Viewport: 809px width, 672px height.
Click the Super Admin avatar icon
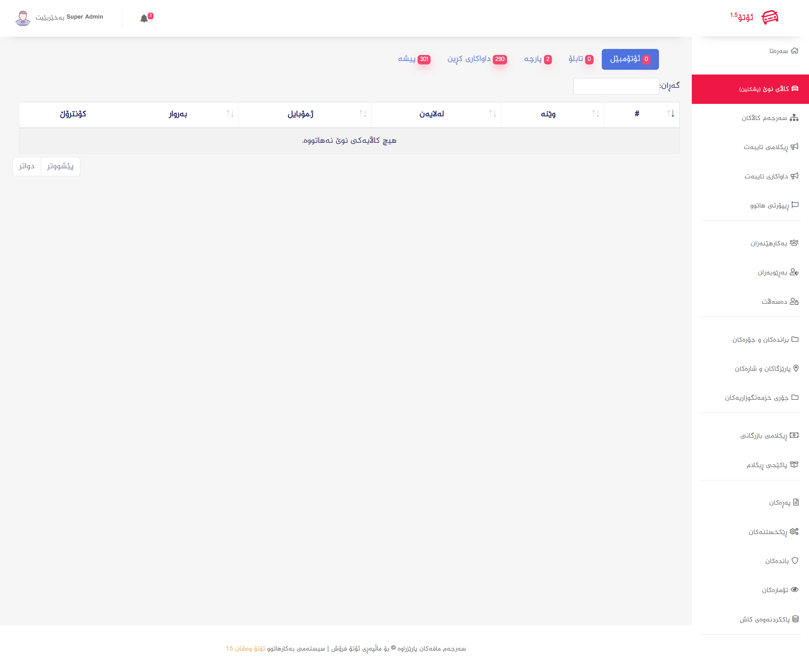coord(23,18)
